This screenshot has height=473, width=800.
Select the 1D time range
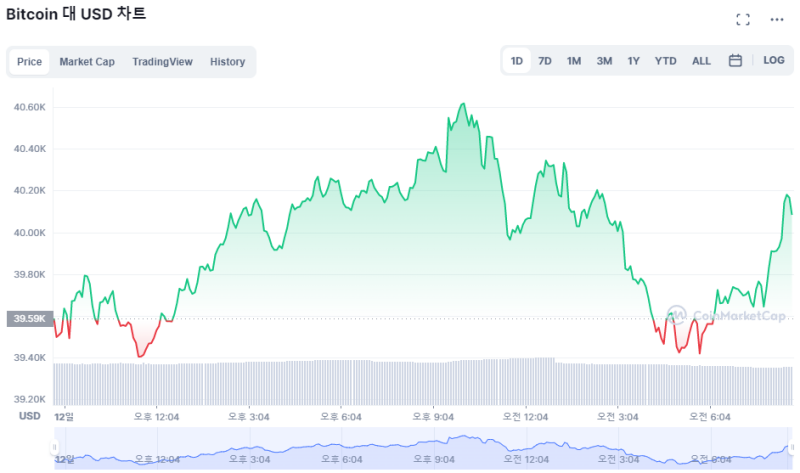pos(516,61)
